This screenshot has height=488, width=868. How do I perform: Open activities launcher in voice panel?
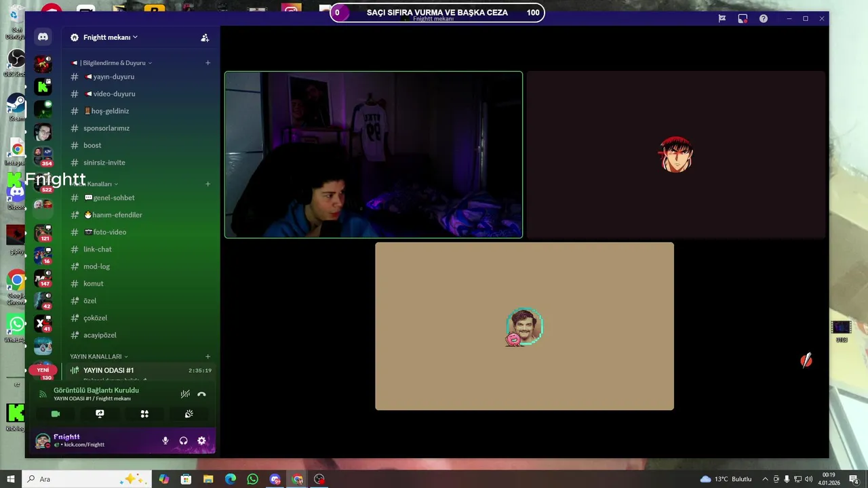point(144,413)
